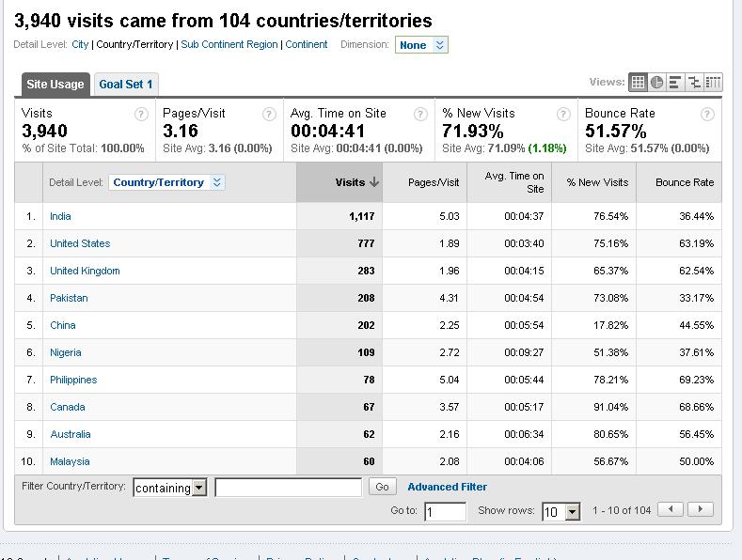Open Canada country link

coord(67,407)
